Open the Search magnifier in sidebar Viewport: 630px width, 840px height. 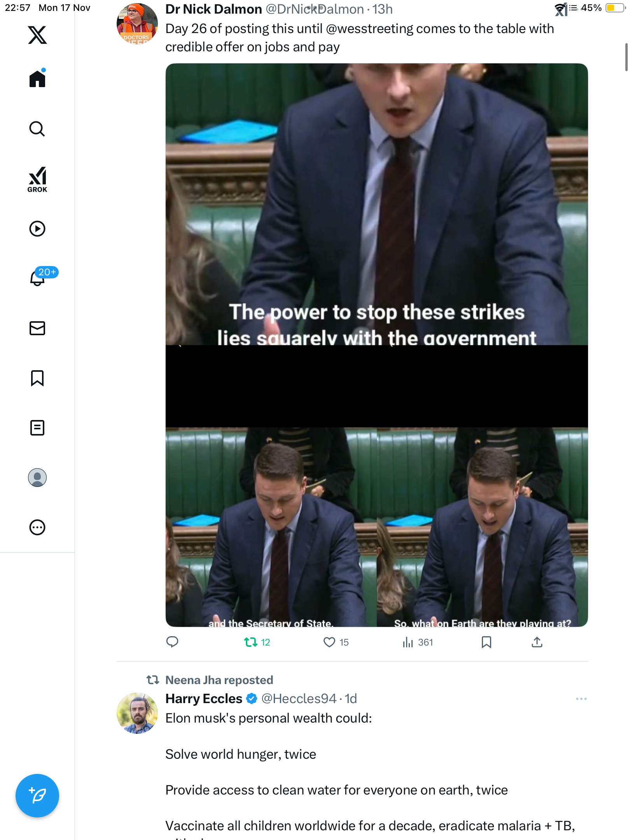(37, 129)
